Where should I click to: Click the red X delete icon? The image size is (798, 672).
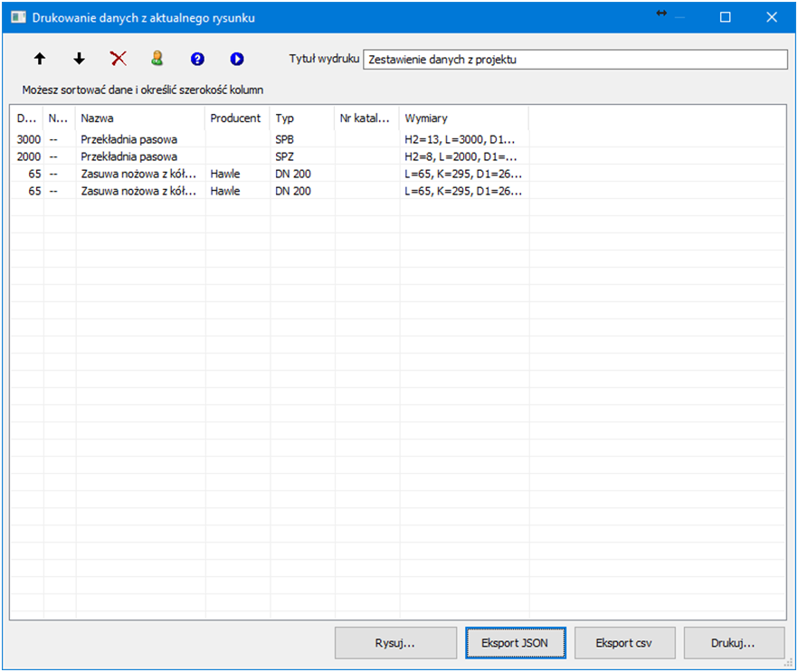pos(119,59)
